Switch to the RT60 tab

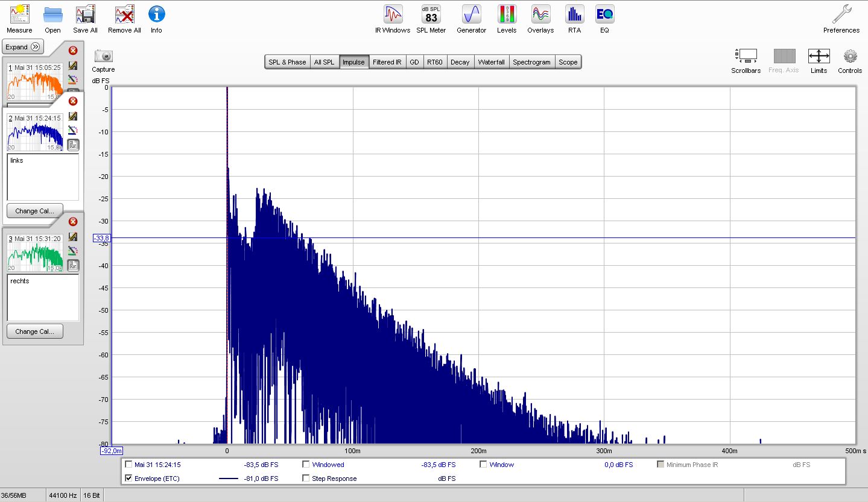pos(434,62)
